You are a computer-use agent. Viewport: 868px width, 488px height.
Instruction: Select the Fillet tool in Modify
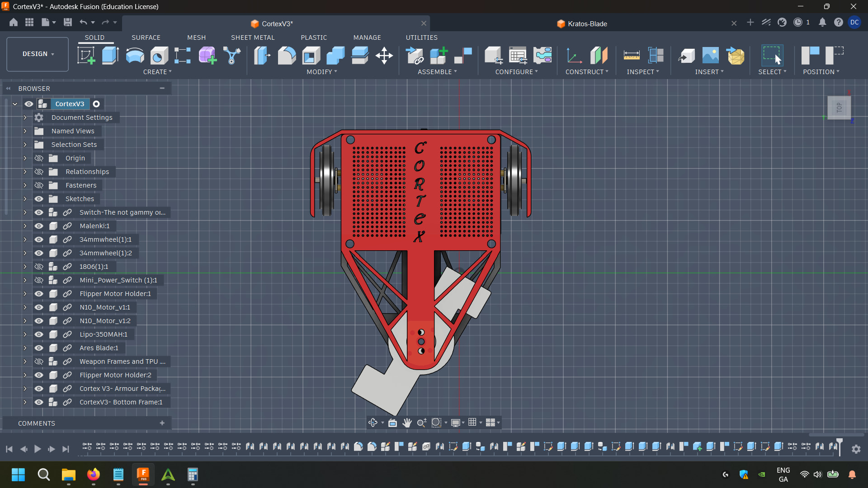(287, 56)
